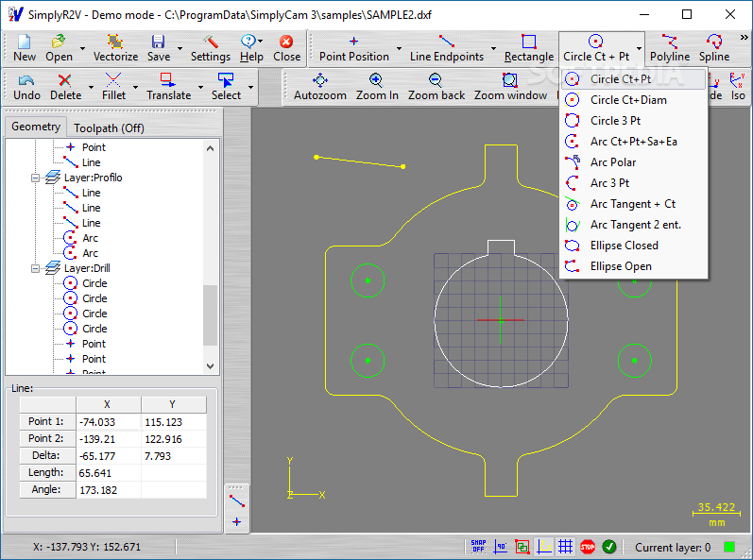Select the Point Position tool
Viewport: 753px width, 560px height.
(x=354, y=48)
